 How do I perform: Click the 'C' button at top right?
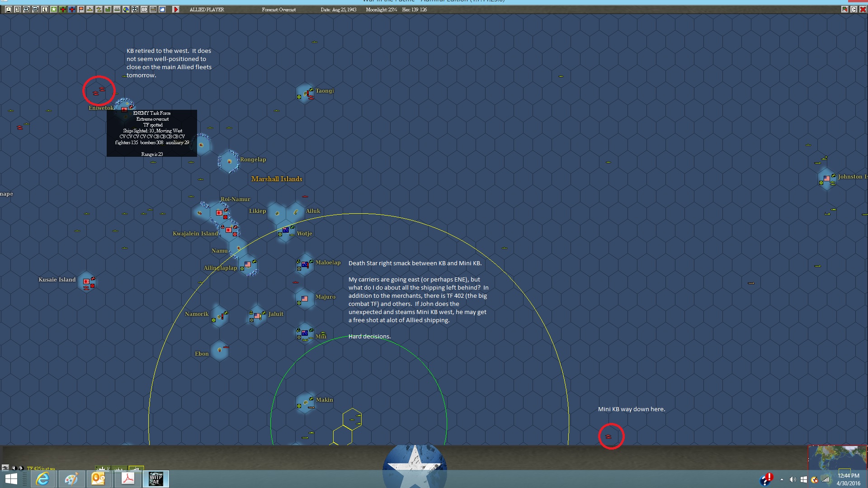click(854, 9)
